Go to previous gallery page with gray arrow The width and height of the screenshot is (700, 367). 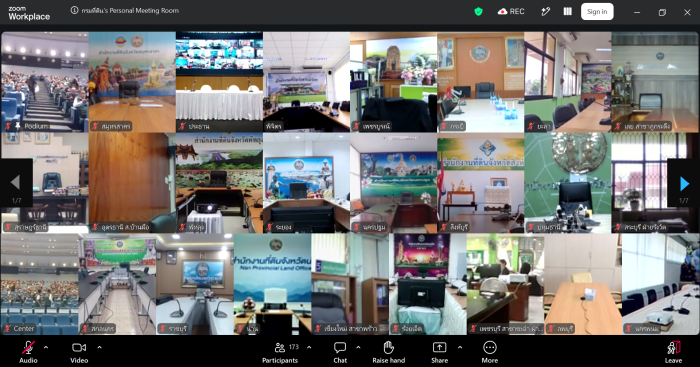16,183
